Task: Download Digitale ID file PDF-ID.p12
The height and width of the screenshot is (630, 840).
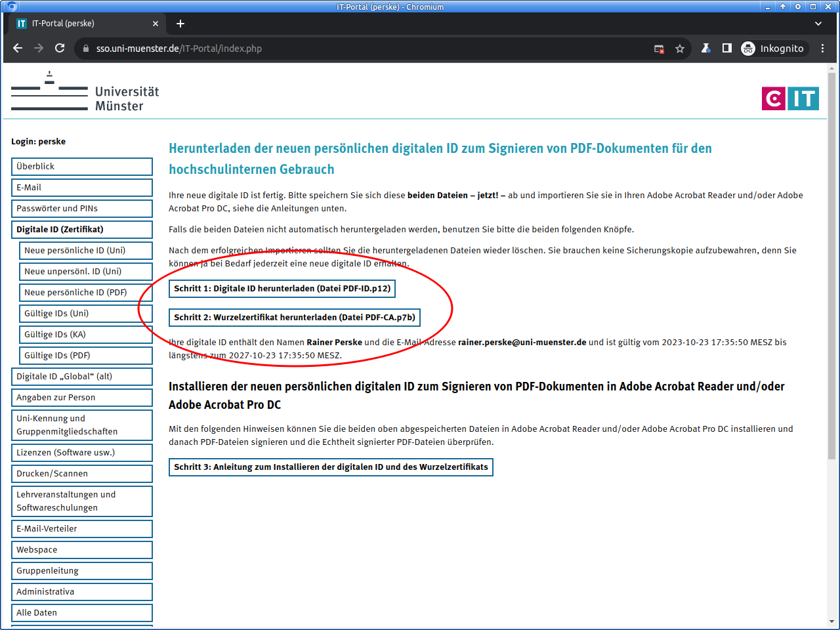Action: point(282,289)
